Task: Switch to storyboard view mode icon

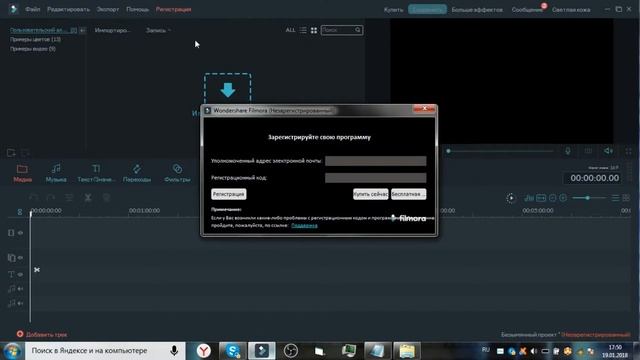Action: pos(626,198)
